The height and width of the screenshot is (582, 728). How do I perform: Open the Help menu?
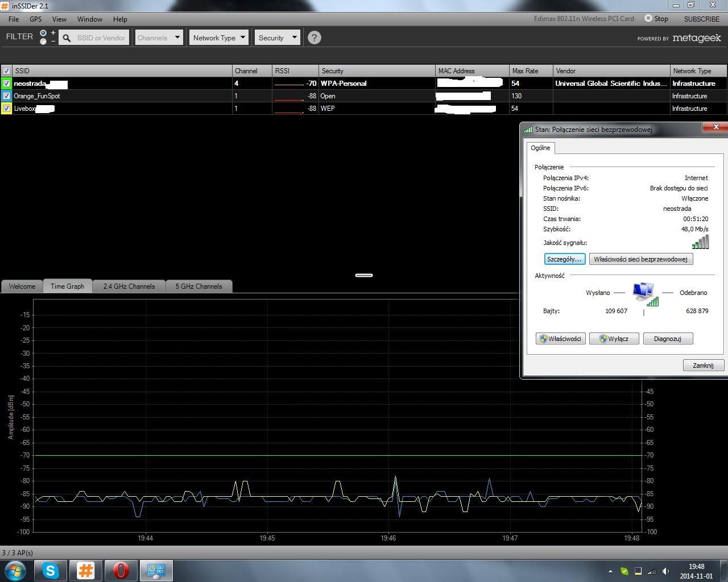coord(120,19)
